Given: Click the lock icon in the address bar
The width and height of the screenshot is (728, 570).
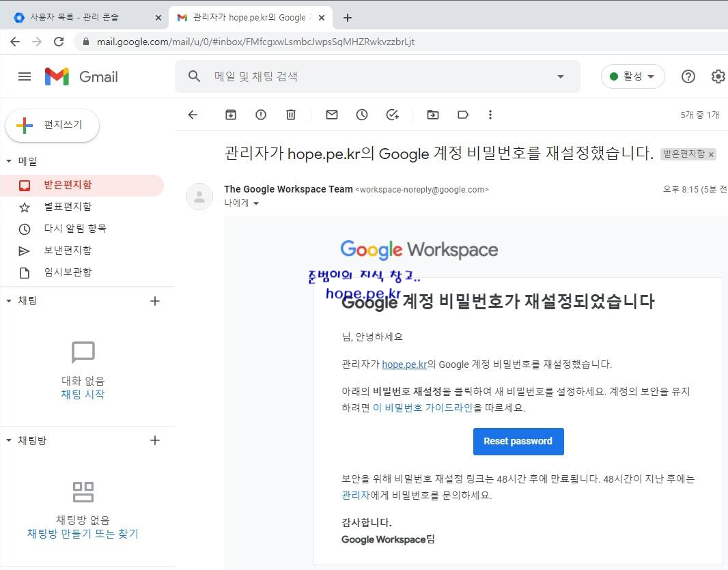Looking at the screenshot, I should (x=86, y=42).
